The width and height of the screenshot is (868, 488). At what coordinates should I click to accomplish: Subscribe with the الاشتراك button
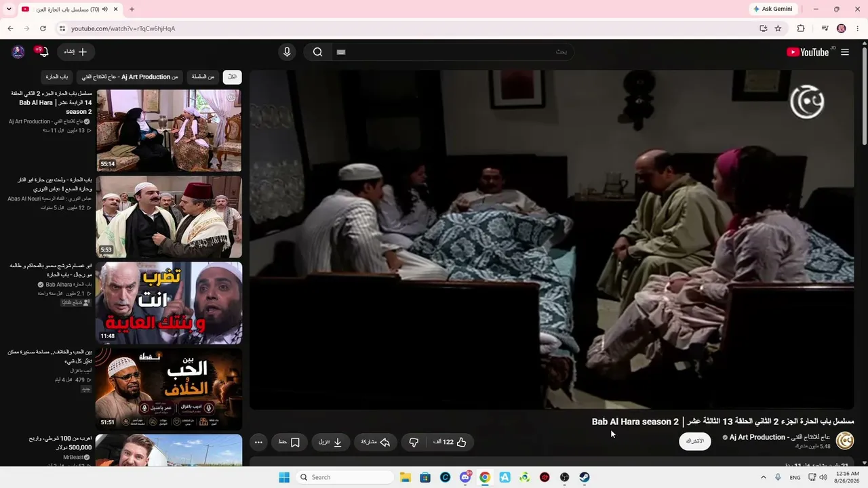point(695,441)
